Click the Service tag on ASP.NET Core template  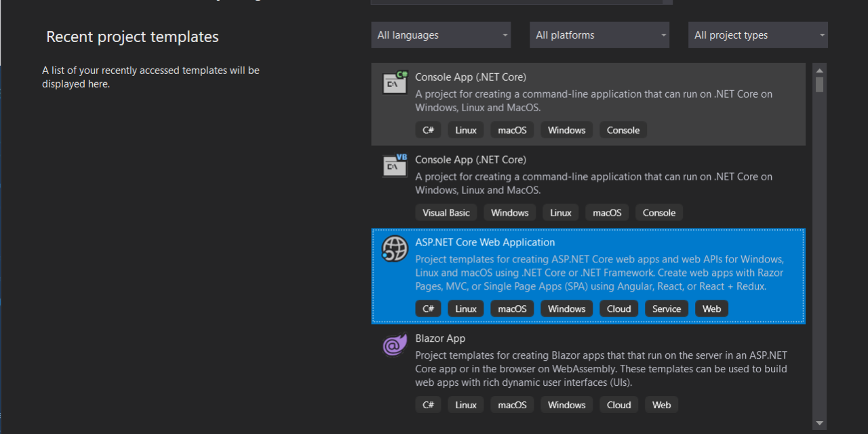(x=666, y=309)
